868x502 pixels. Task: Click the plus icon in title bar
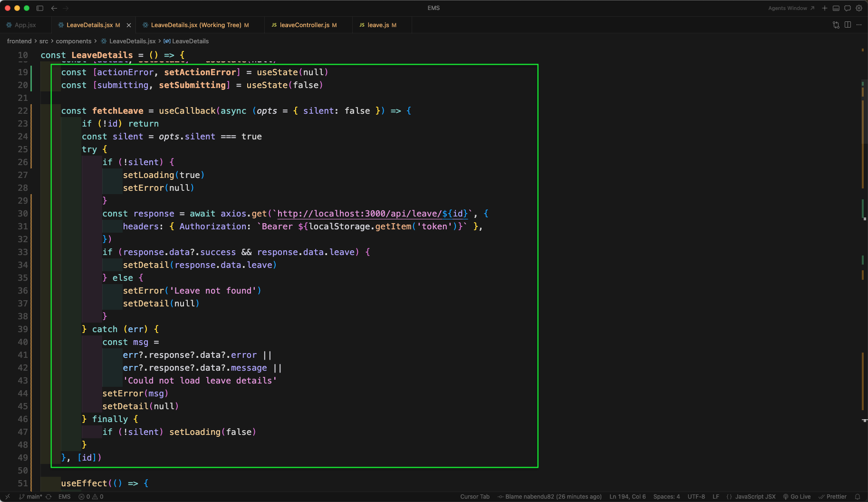click(825, 8)
